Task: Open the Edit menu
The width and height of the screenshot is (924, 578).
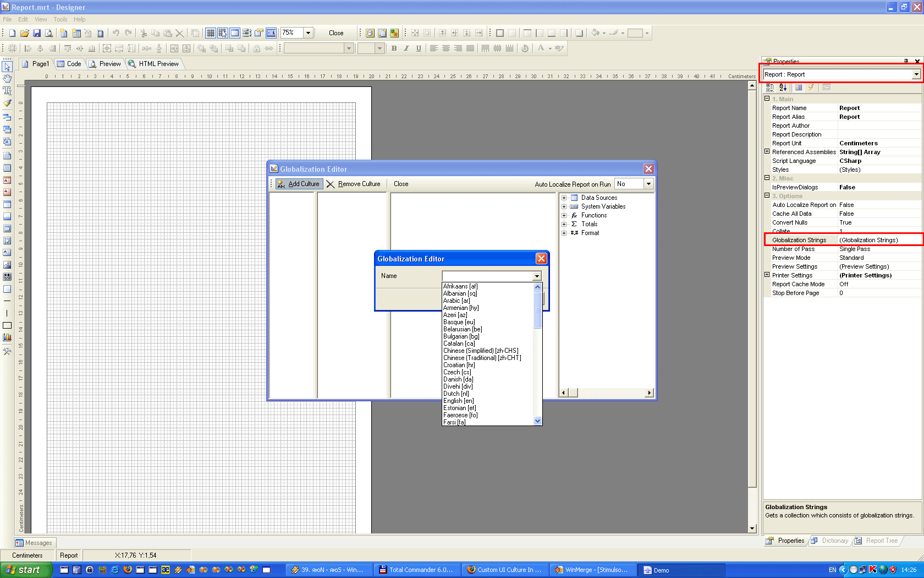Action: [23, 19]
